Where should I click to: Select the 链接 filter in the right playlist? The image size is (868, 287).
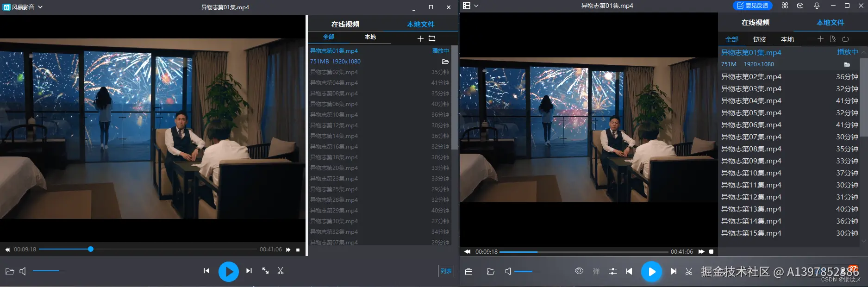[760, 39]
